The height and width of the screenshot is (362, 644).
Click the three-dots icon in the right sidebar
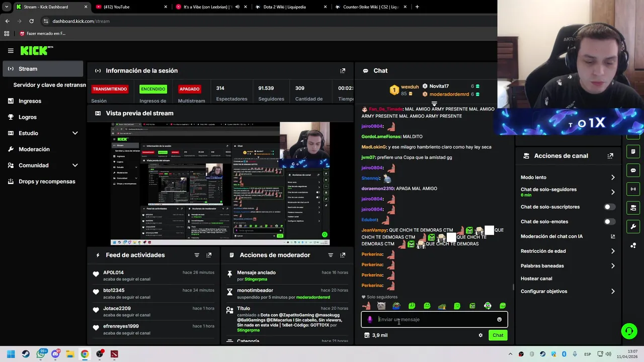pyautogui.click(x=633, y=245)
